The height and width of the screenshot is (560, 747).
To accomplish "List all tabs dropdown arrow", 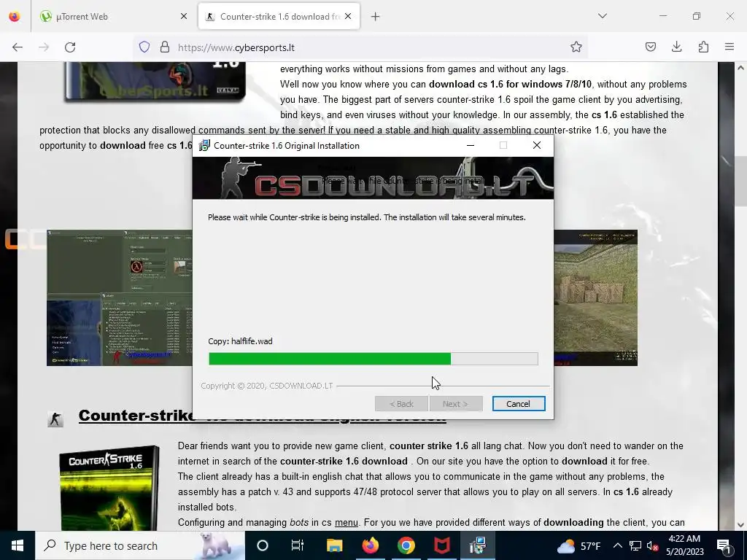I will click(x=603, y=16).
